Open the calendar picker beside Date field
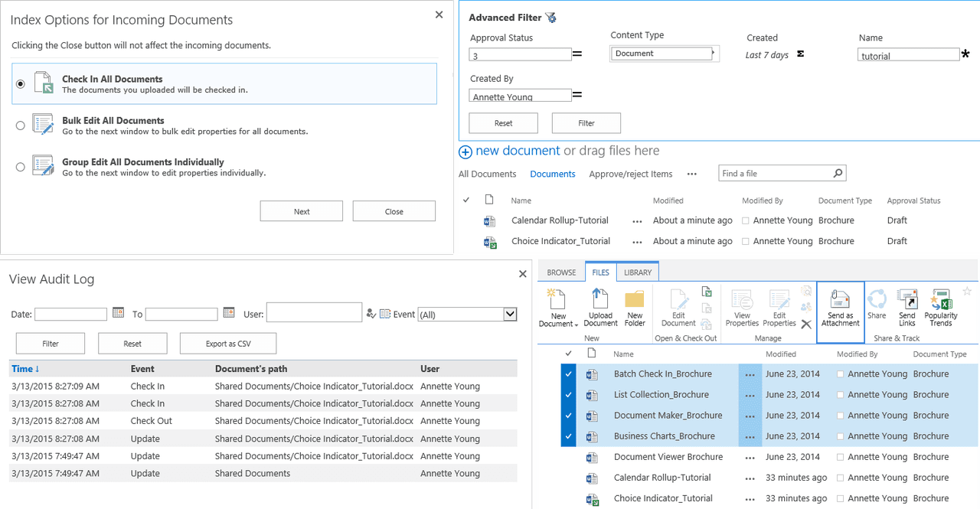 pyautogui.click(x=118, y=312)
